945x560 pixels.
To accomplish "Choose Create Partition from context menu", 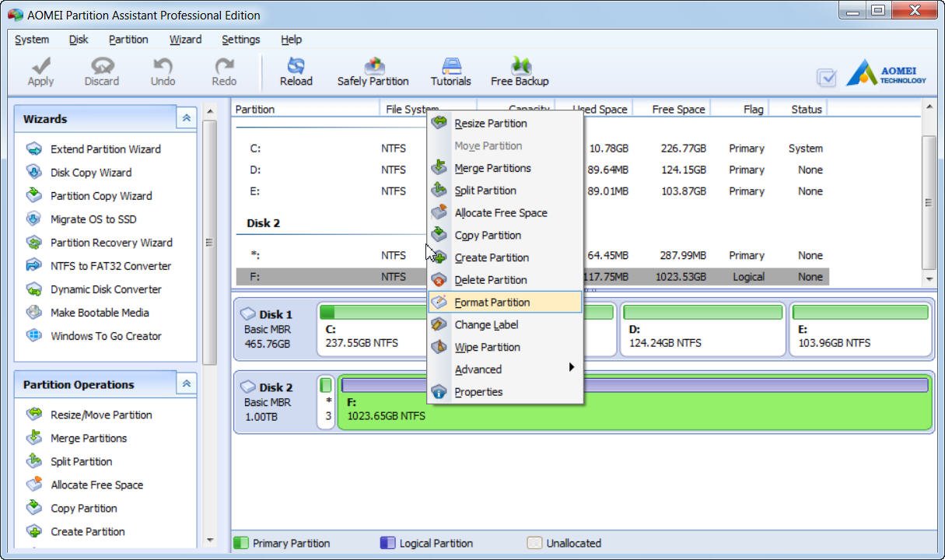I will pyautogui.click(x=505, y=258).
